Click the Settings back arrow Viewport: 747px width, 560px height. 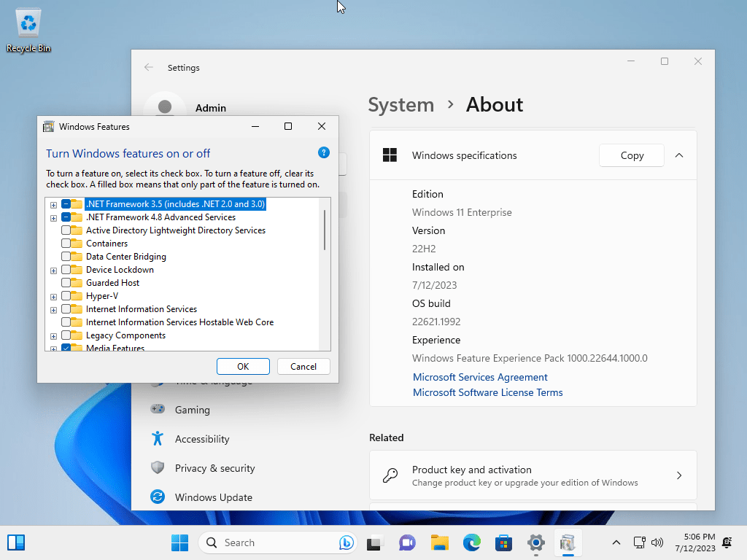(149, 67)
